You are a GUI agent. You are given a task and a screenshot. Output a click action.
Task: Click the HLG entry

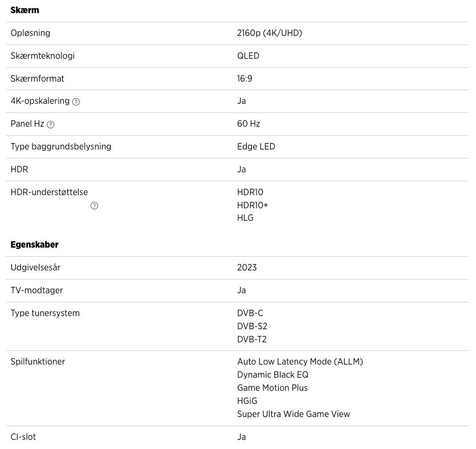pos(245,218)
